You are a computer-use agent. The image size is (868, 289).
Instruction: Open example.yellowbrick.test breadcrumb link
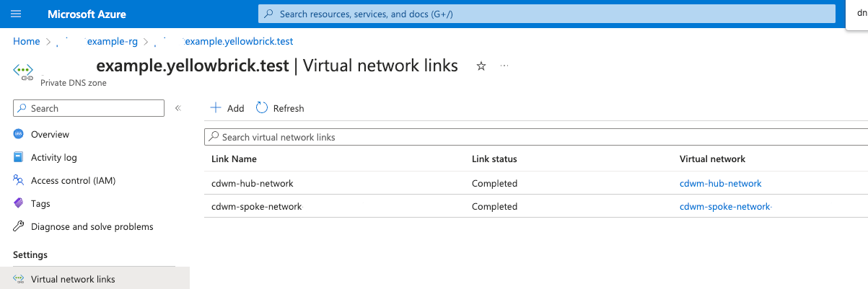[x=239, y=41]
